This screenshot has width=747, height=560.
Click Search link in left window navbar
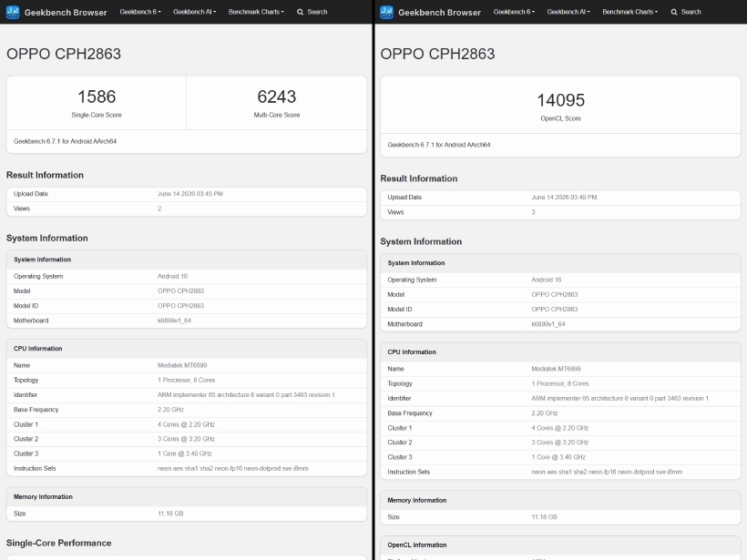[x=317, y=12]
